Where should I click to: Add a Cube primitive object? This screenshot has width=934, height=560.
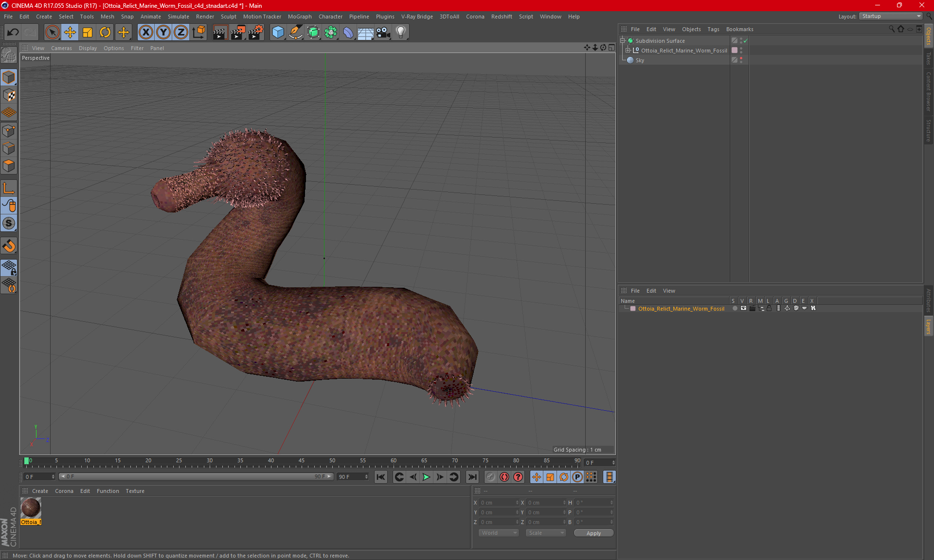[x=278, y=32]
